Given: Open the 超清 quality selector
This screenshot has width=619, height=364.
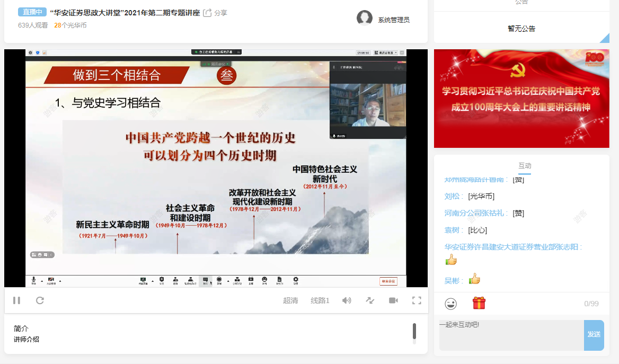Looking at the screenshot, I should [x=290, y=300].
